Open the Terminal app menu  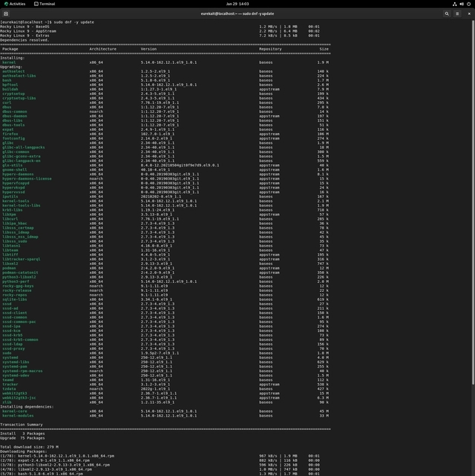click(x=45, y=4)
